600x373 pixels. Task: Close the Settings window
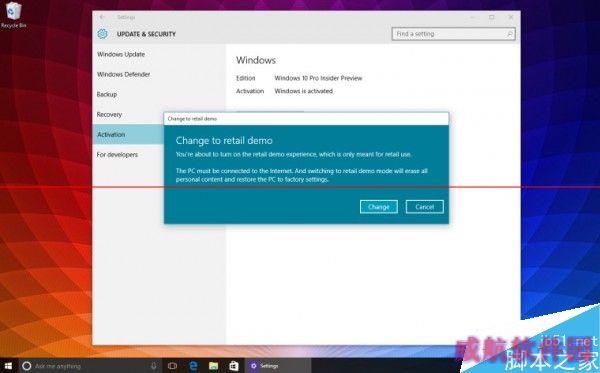511,17
